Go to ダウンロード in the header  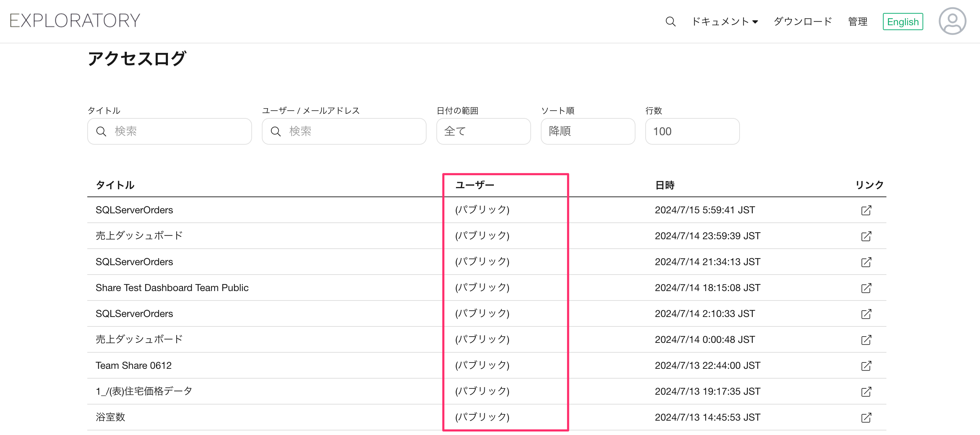click(x=803, y=22)
